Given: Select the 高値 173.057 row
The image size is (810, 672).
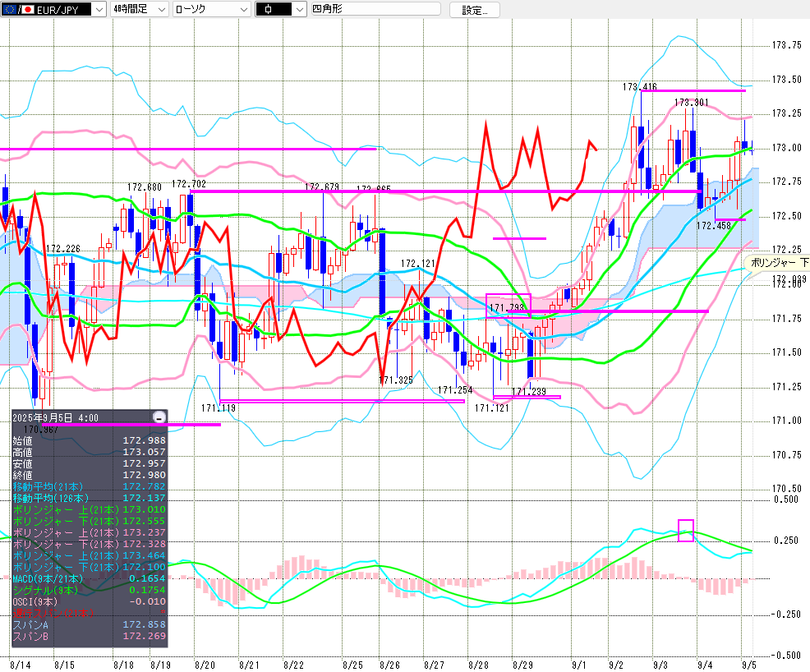Looking at the screenshot, I should pyautogui.click(x=90, y=452).
